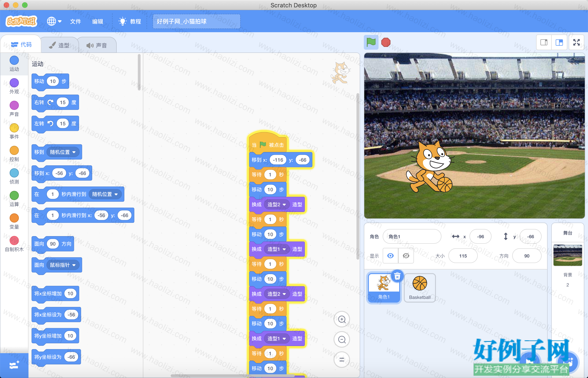Open 随机位置 dropdown in 秒内滑行到 block
588x378 pixels.
(105, 194)
